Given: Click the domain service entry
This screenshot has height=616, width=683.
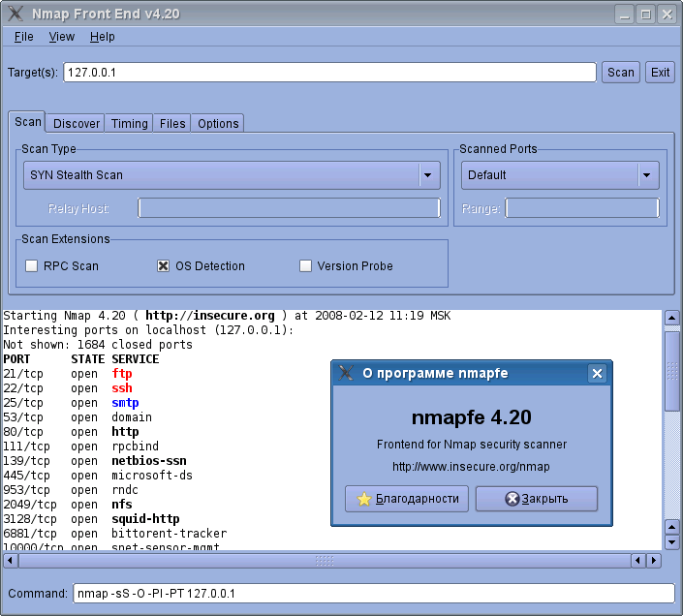Looking at the screenshot, I should click(x=132, y=417).
